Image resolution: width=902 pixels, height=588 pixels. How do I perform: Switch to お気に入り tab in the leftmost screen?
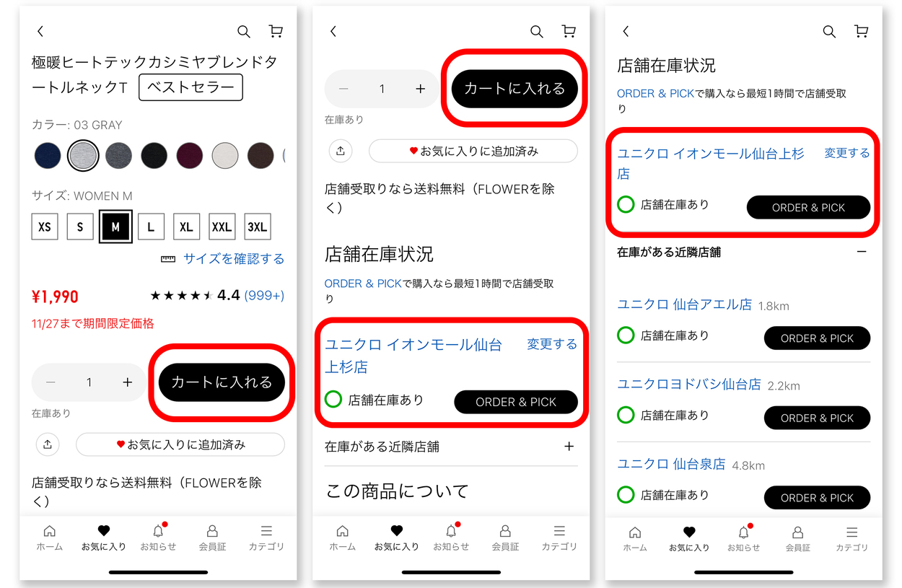pos(103,537)
